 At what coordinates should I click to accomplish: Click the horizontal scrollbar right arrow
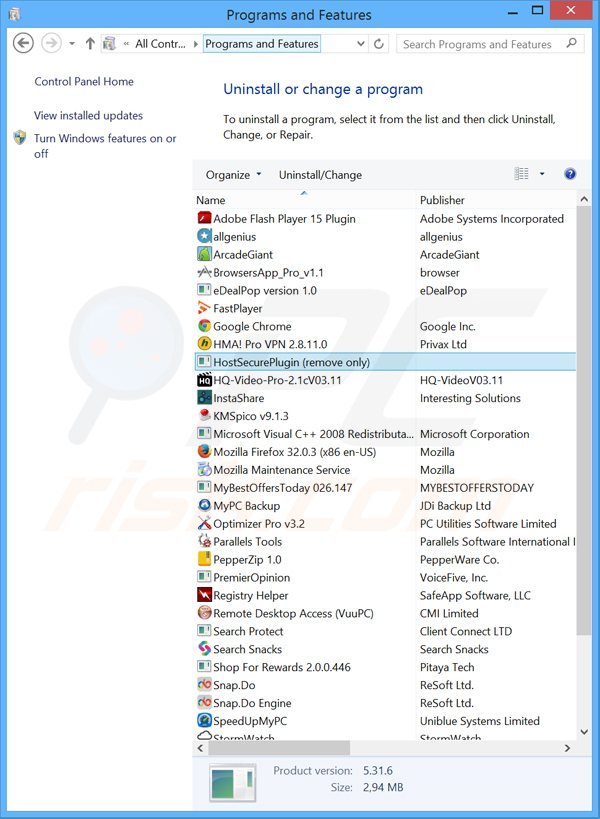[568, 748]
